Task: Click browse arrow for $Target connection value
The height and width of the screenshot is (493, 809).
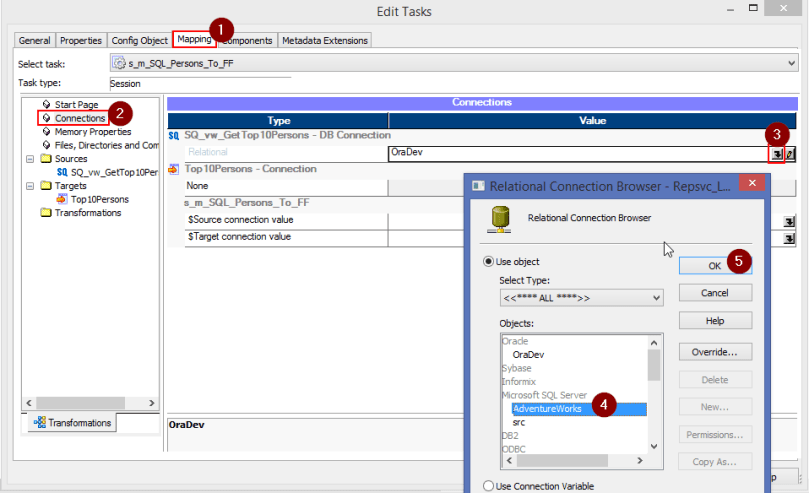Action: (789, 238)
